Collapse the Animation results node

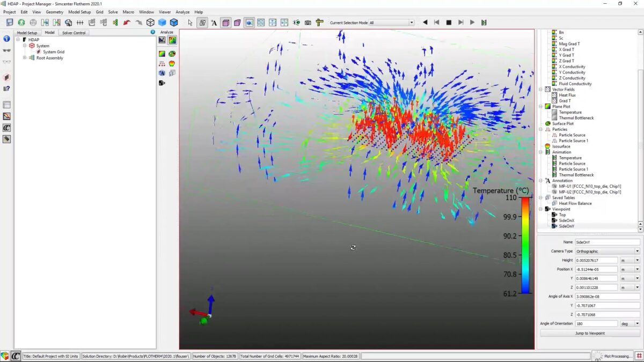[x=541, y=152]
